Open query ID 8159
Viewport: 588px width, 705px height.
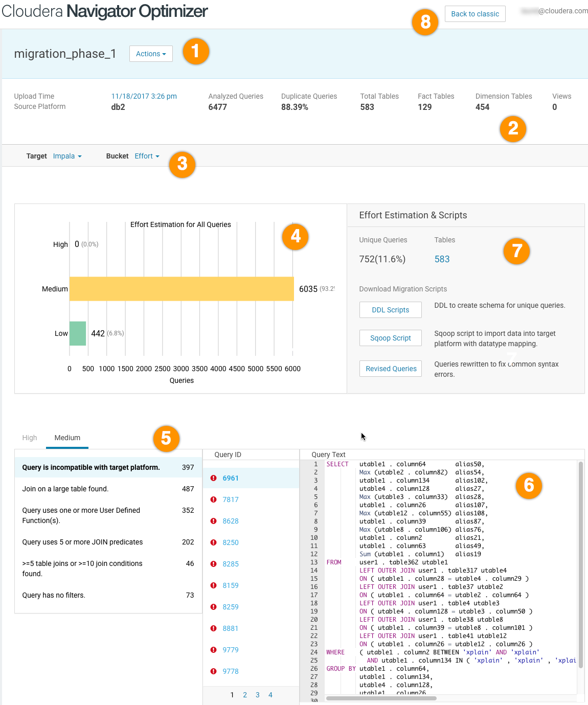click(231, 585)
